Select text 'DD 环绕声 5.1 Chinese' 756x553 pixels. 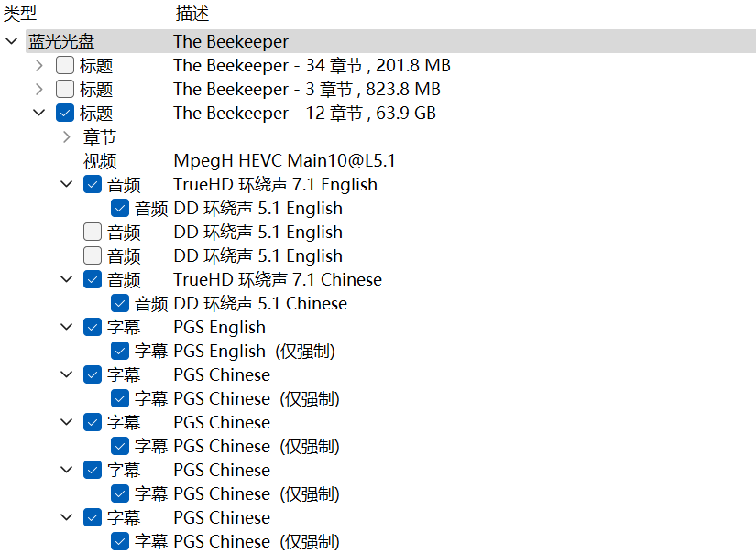[260, 303]
